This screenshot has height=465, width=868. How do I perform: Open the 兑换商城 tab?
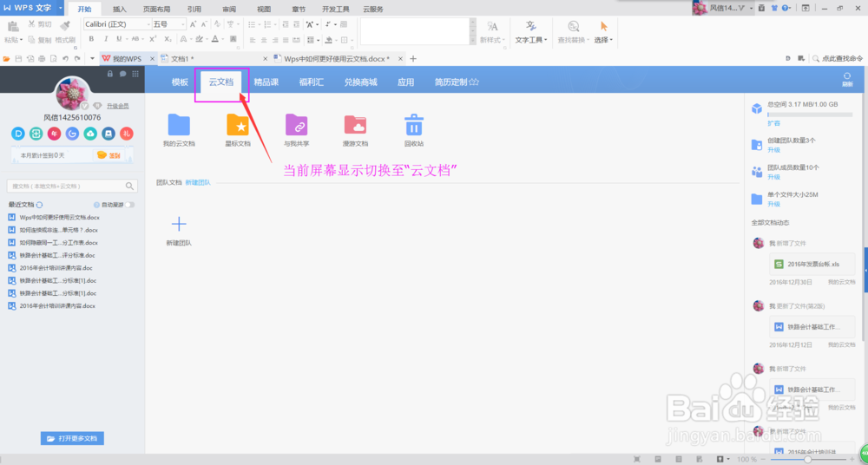tap(360, 82)
